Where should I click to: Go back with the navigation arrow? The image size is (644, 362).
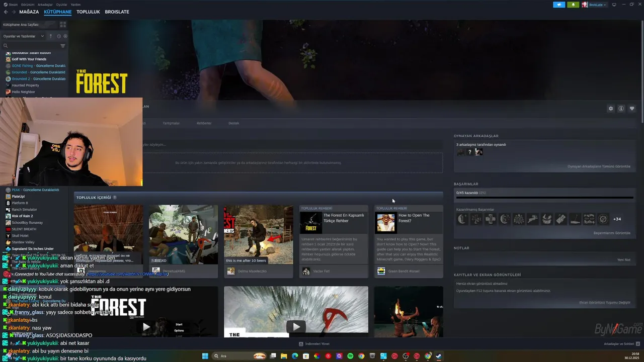pos(6,12)
